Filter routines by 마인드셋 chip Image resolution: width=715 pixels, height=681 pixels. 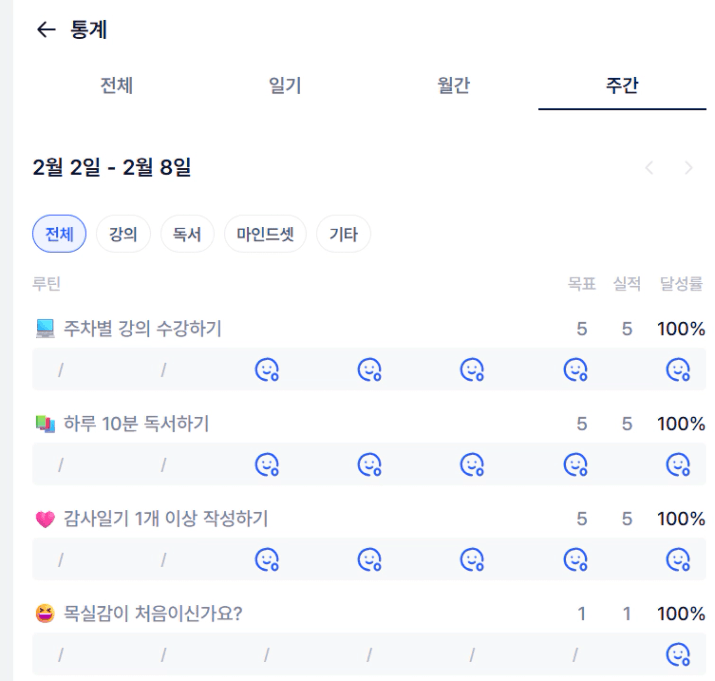click(x=265, y=235)
